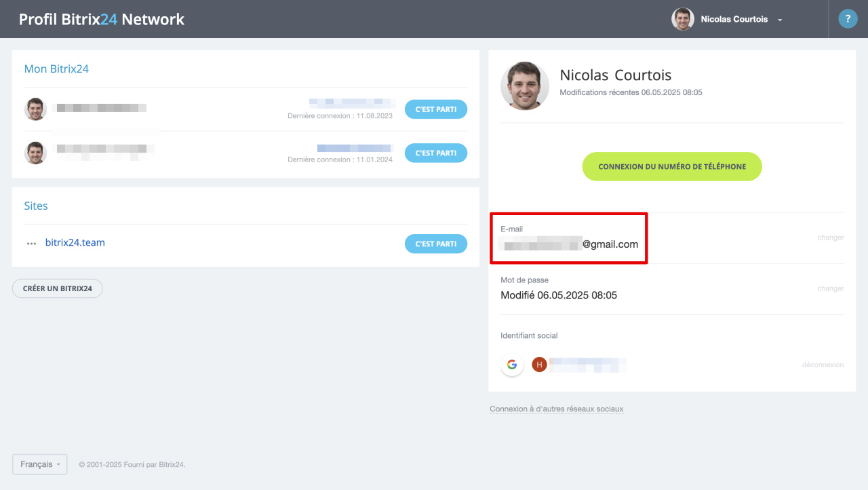Click the Sites section heading
The height and width of the screenshot is (490, 868).
[36, 206]
